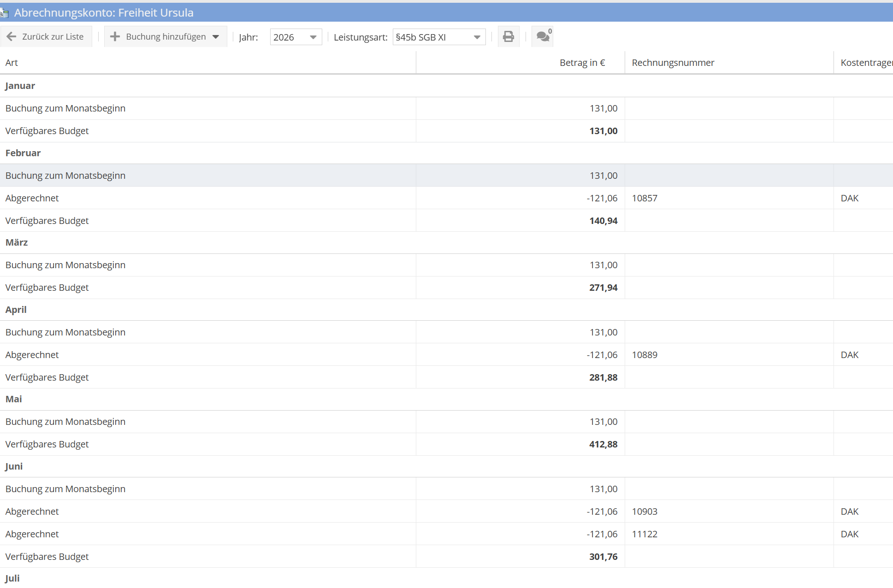Click DAK in the 10903 row
Image resolution: width=893 pixels, height=588 pixels.
point(849,512)
